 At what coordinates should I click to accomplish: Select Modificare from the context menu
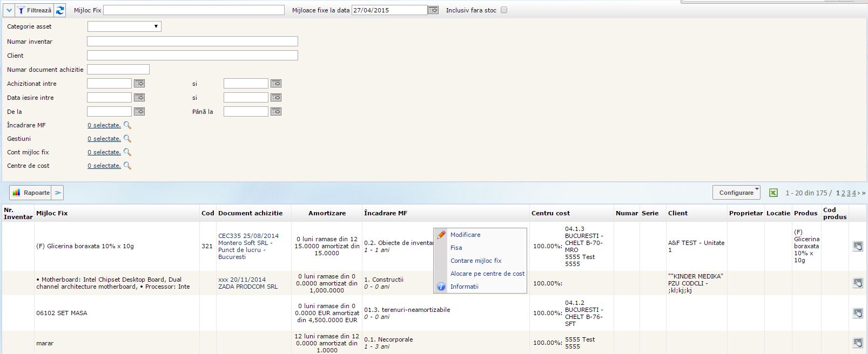tap(465, 235)
